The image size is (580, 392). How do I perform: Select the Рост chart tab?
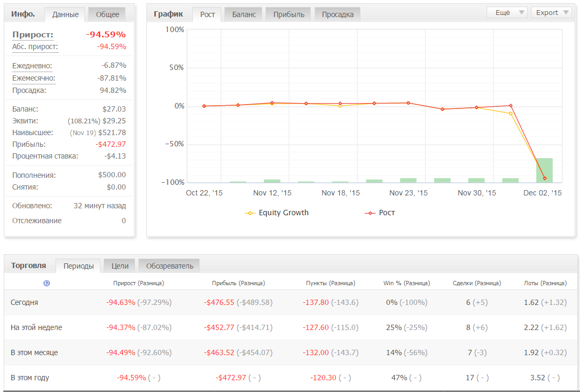tap(207, 14)
